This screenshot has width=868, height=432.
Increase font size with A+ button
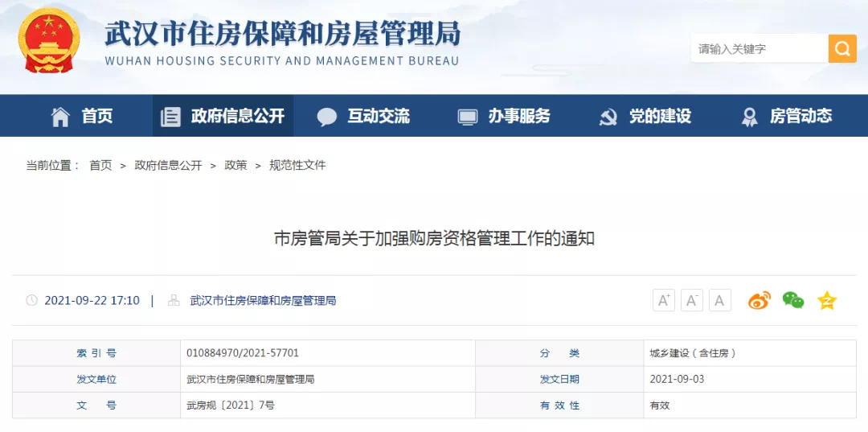tap(664, 300)
